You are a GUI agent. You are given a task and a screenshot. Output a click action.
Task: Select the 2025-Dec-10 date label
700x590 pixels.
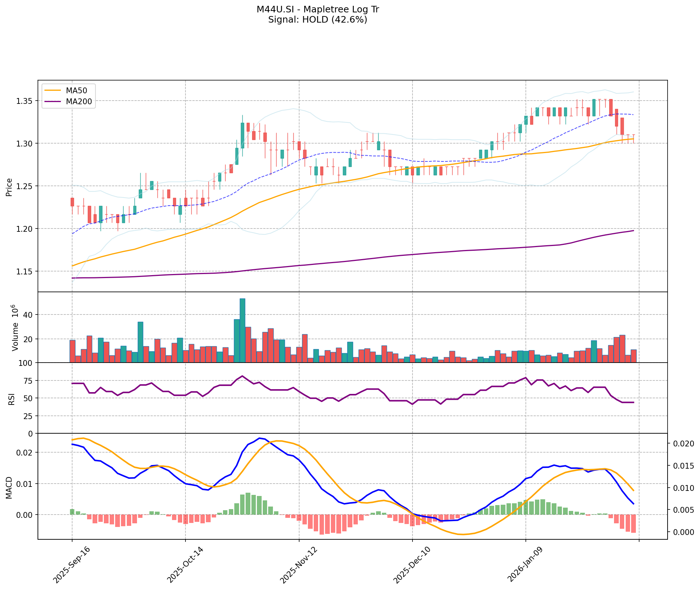click(412, 565)
